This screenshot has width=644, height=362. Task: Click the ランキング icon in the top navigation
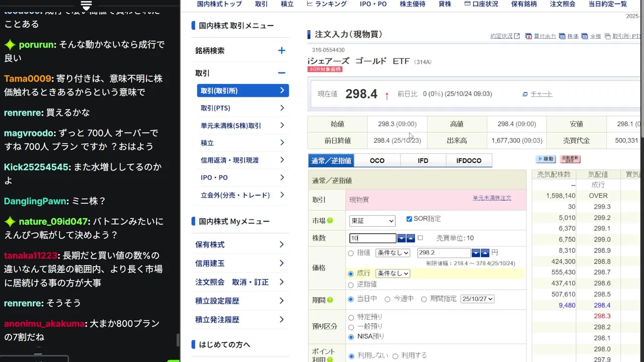(310, 4)
